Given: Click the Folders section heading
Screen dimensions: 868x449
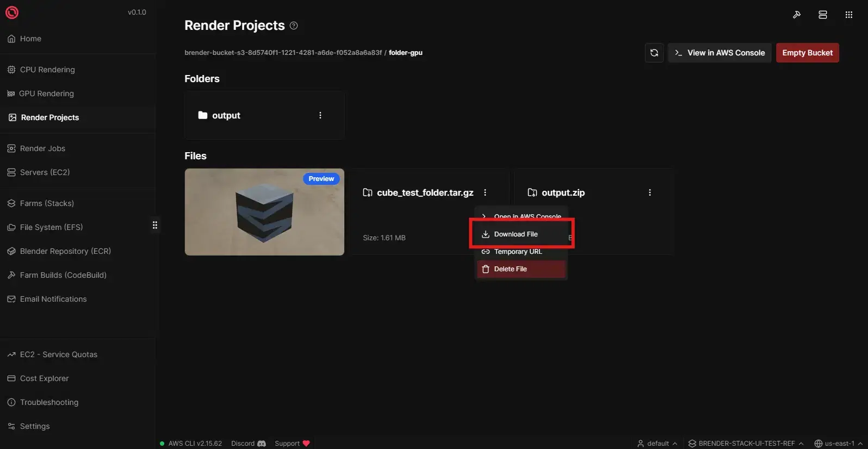Looking at the screenshot, I should [202, 79].
